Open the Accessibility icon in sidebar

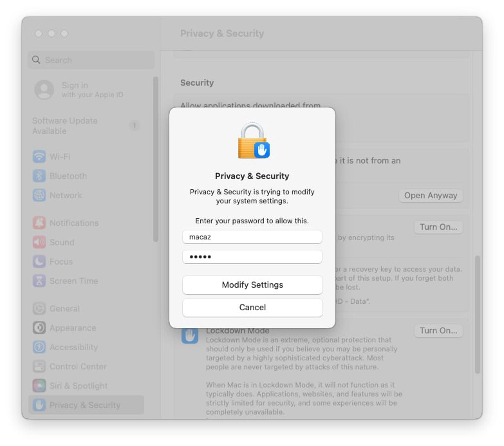(x=39, y=347)
